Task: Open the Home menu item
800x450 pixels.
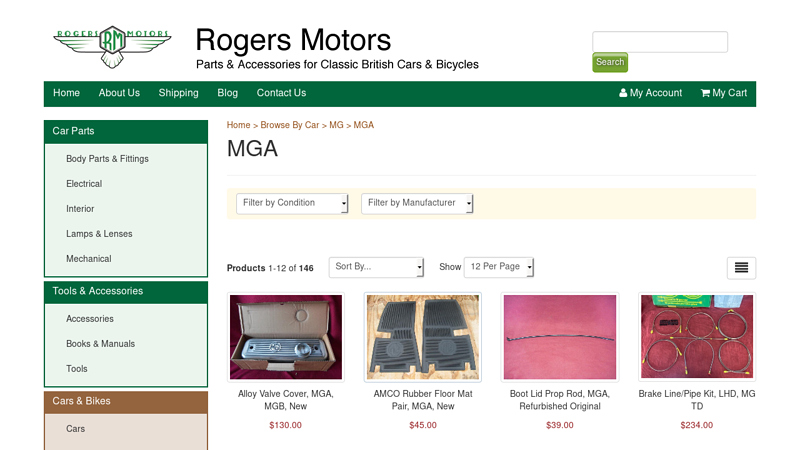Action: click(66, 93)
